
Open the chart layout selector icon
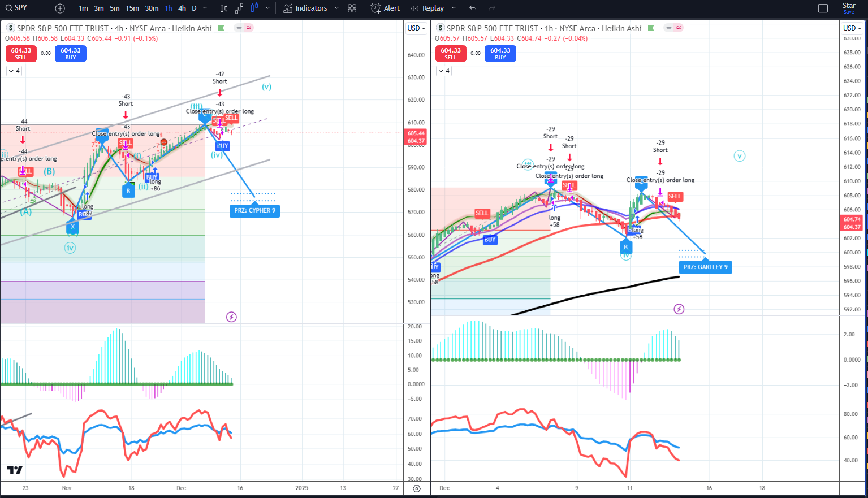(x=823, y=8)
